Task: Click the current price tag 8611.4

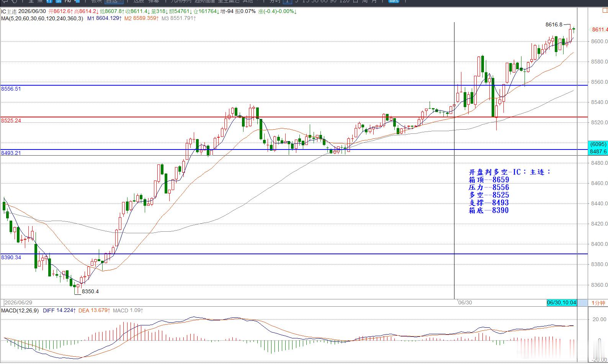Action: point(600,29)
